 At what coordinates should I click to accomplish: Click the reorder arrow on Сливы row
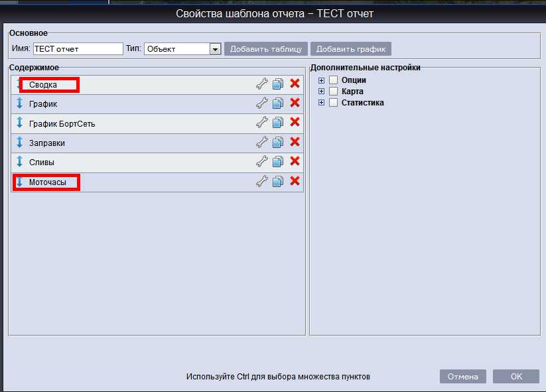pos(20,162)
